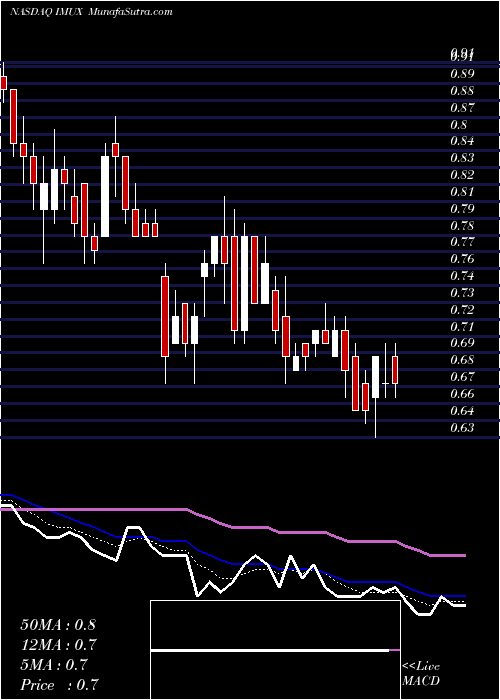Click the MACD histogram box
Viewport: 500px width, 700px height.
click(x=275, y=650)
